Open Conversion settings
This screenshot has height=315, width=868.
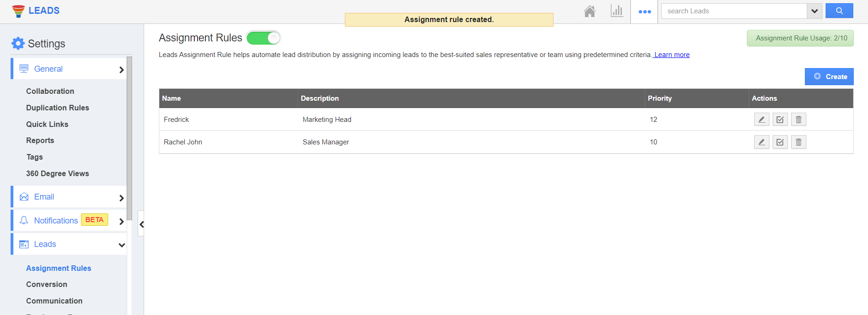click(x=47, y=284)
